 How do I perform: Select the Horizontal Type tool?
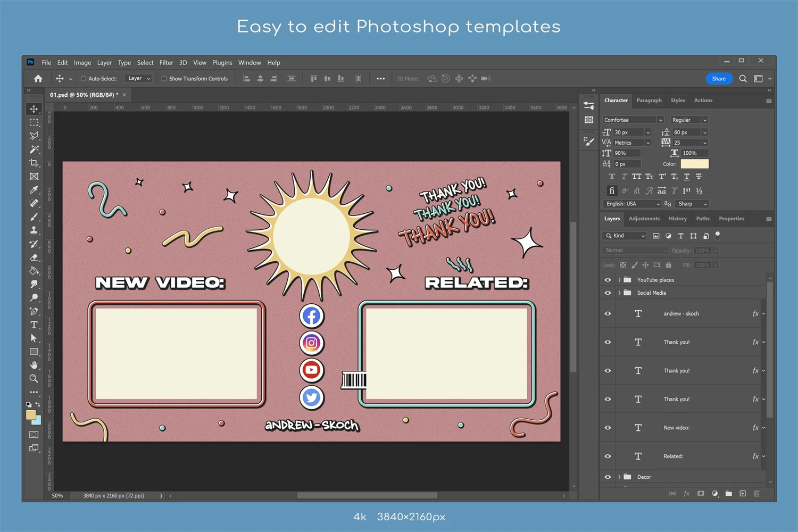tap(34, 325)
